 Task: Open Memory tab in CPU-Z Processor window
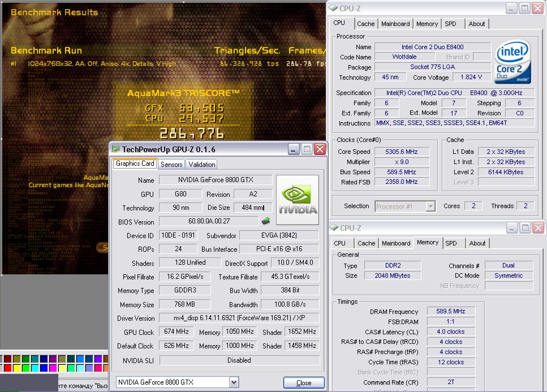[x=427, y=24]
